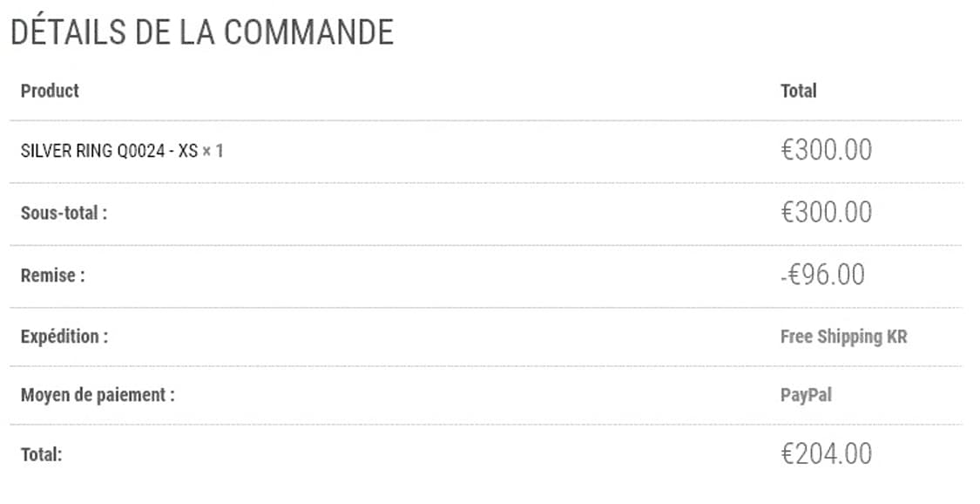Select the Product column header
Image resolution: width=980 pixels, height=504 pixels.
point(50,91)
